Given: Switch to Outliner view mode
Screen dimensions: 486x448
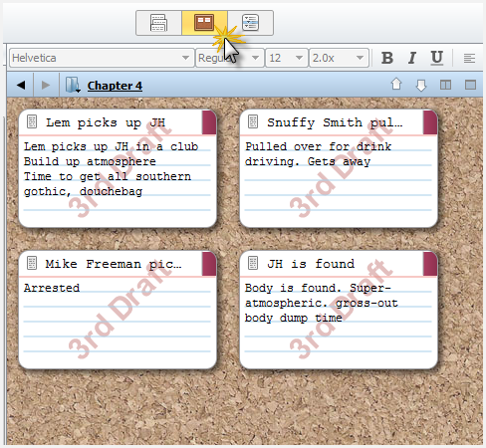Looking at the screenshot, I should (x=250, y=23).
